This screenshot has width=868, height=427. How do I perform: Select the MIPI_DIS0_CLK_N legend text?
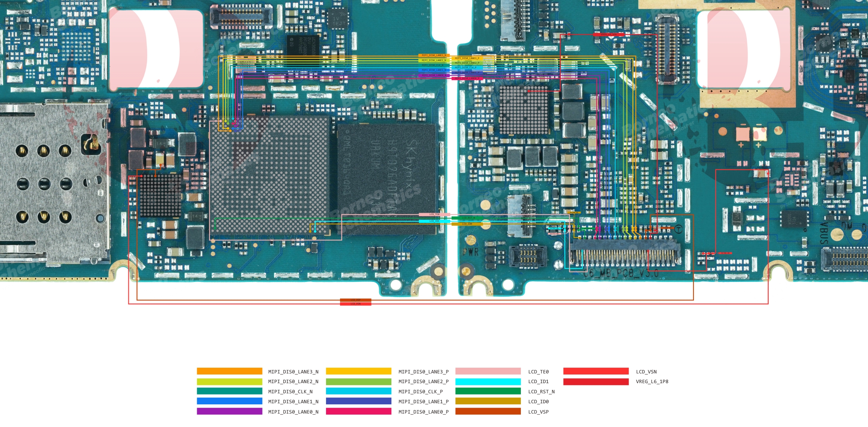point(290,392)
